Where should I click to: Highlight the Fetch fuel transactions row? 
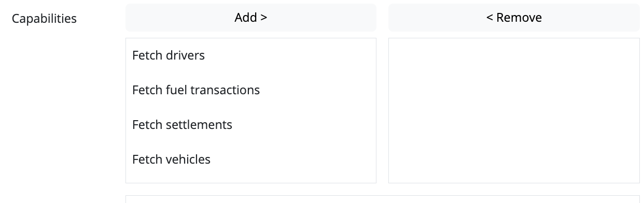250,90
